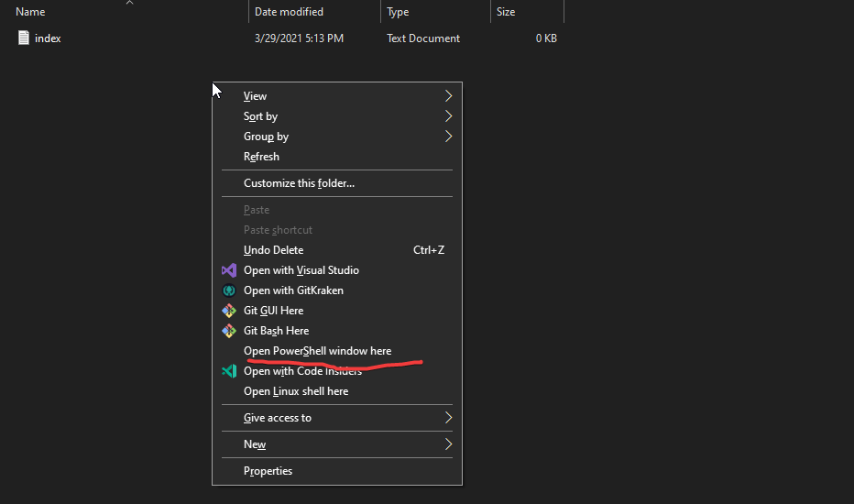Viewport: 854px width, 504px height.
Task: Click the index text document file icon
Action: [x=24, y=38]
